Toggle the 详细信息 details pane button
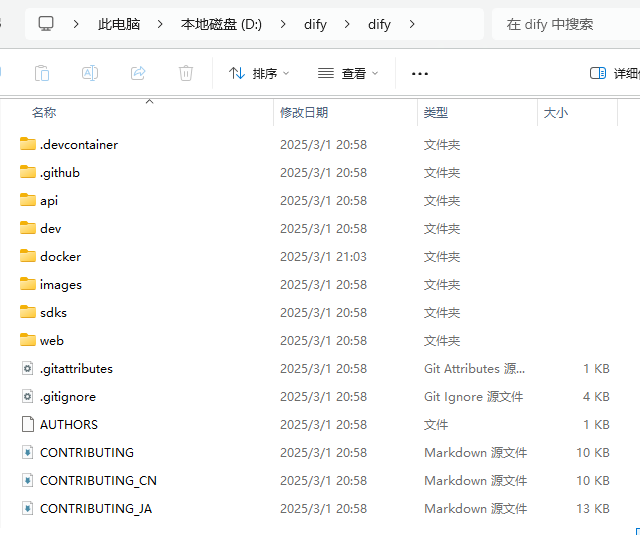 click(x=614, y=73)
